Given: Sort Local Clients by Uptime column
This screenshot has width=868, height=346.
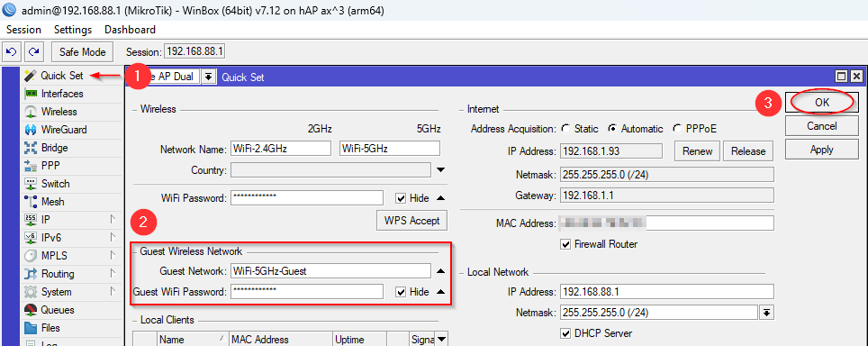Looking at the screenshot, I should click(360, 340).
